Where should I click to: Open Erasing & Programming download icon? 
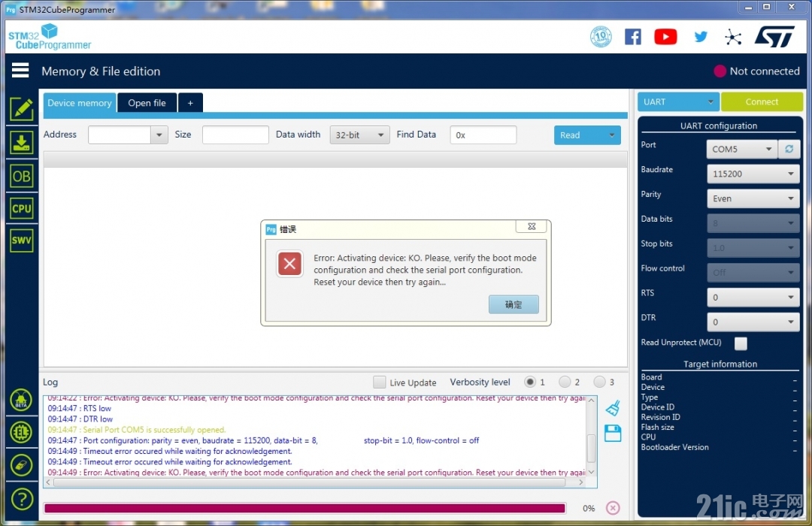coord(21,142)
